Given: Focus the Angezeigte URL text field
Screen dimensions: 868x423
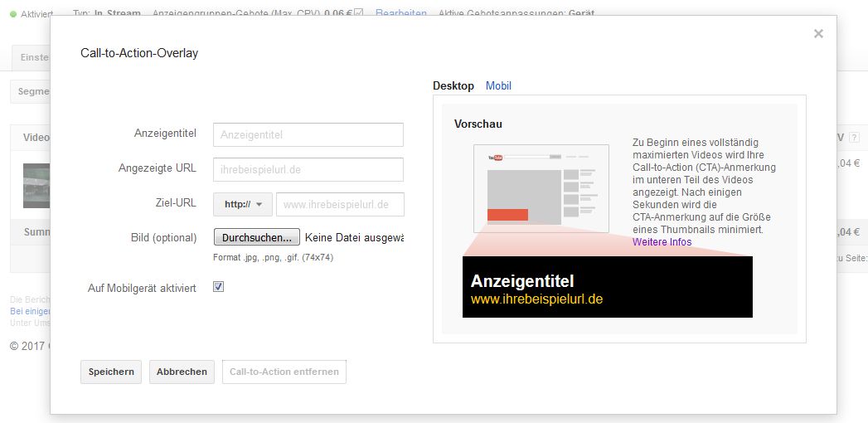Looking at the screenshot, I should point(308,169).
